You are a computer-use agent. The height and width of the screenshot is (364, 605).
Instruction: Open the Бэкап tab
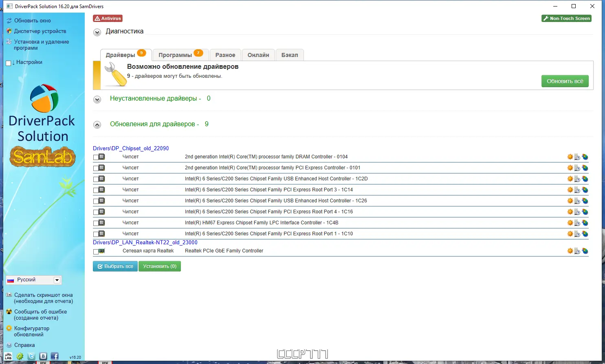coord(290,55)
